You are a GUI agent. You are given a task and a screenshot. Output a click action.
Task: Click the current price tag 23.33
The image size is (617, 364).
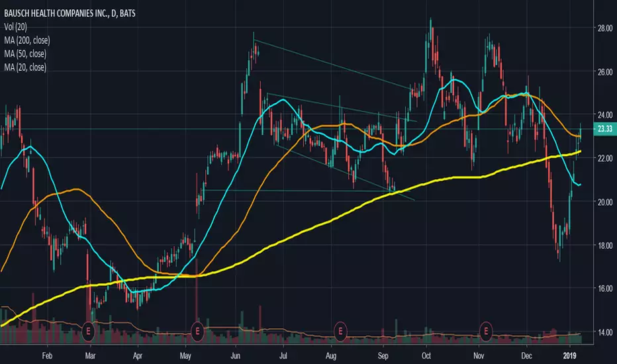point(605,129)
